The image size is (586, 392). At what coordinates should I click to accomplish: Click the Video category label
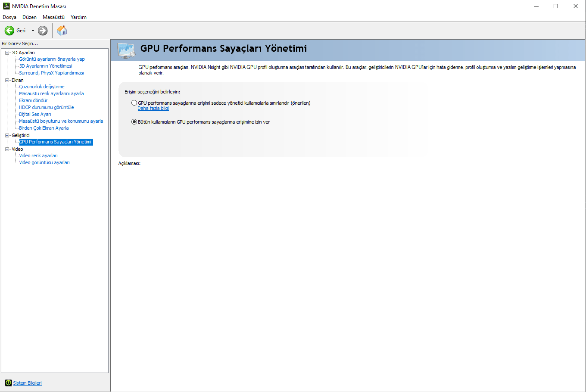pyautogui.click(x=17, y=149)
